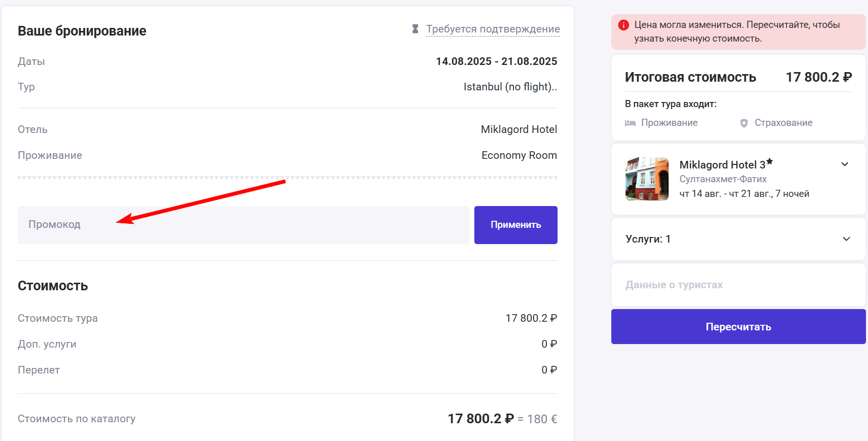Click the Проживание package item
868x441 pixels.
pyautogui.click(x=669, y=122)
